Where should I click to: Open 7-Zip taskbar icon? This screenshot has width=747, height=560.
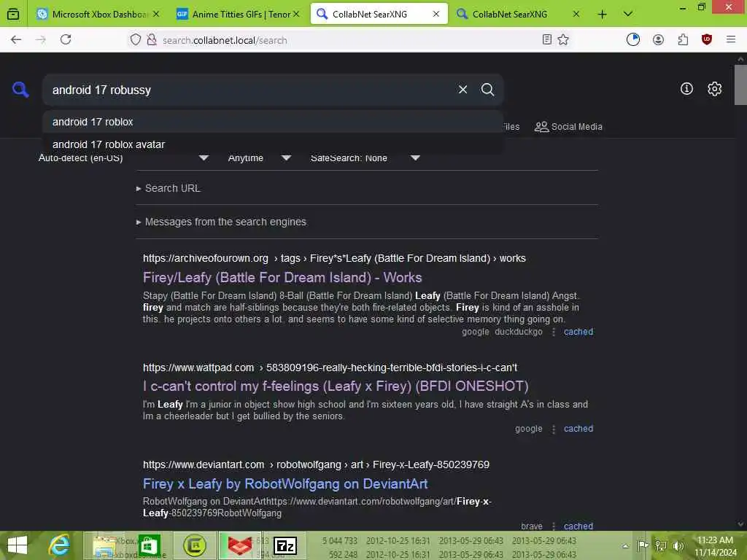(285, 545)
